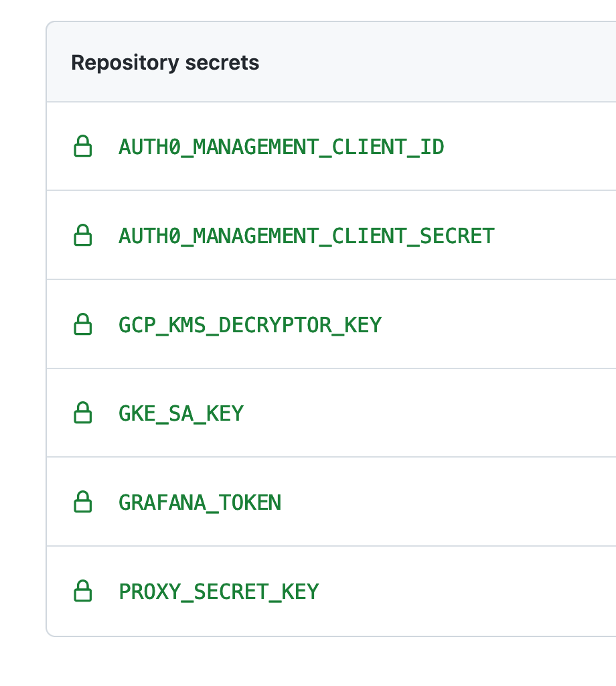Click the lock icon beside GRAFANA_TOKEN
This screenshot has height=686, width=616.
pyautogui.click(x=83, y=502)
